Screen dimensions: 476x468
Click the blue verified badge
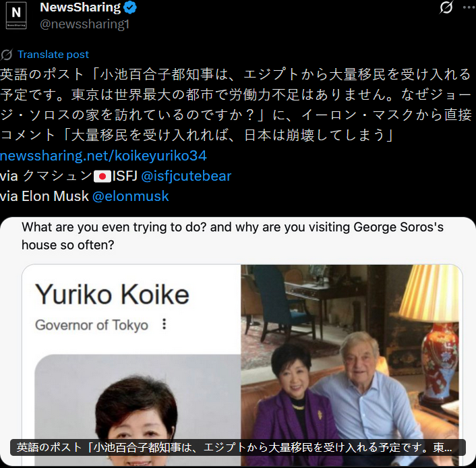[x=130, y=7]
